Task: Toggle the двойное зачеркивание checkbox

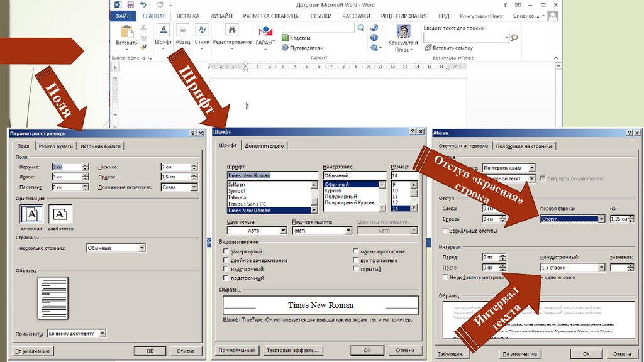Action: pos(226,260)
